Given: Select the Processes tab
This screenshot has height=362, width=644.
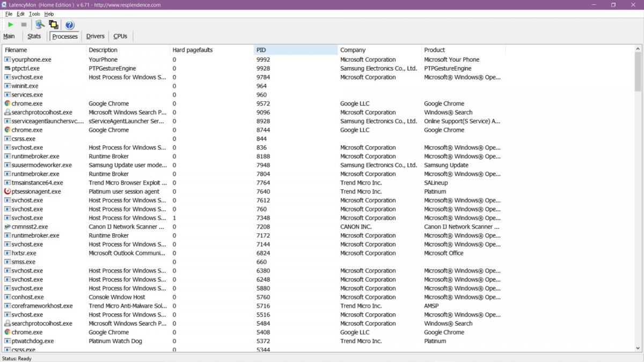Looking at the screenshot, I should (65, 36).
